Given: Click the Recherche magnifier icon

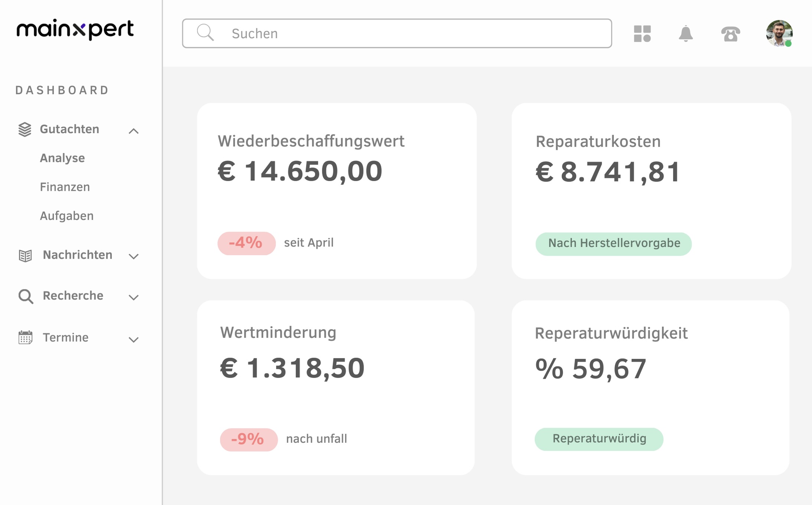Looking at the screenshot, I should tap(26, 296).
